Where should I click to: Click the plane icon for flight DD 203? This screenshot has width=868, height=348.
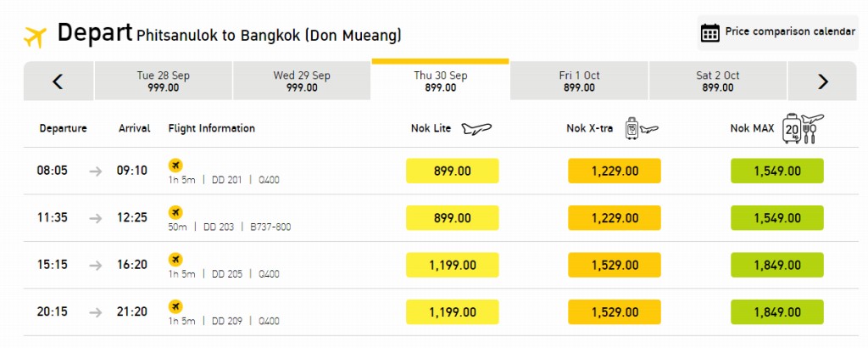175,212
